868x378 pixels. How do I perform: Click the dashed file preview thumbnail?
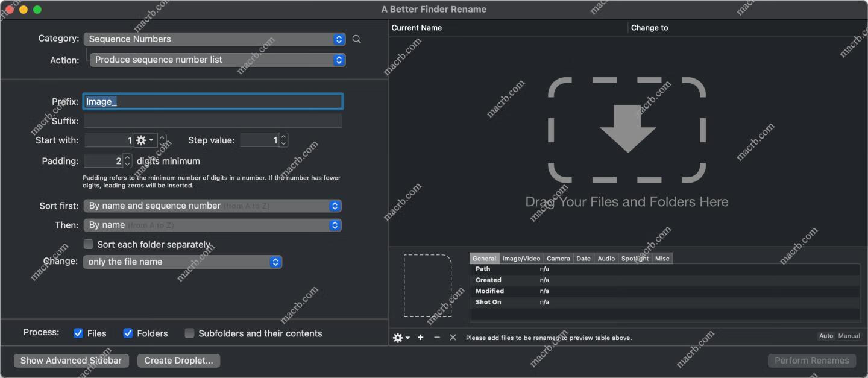427,285
